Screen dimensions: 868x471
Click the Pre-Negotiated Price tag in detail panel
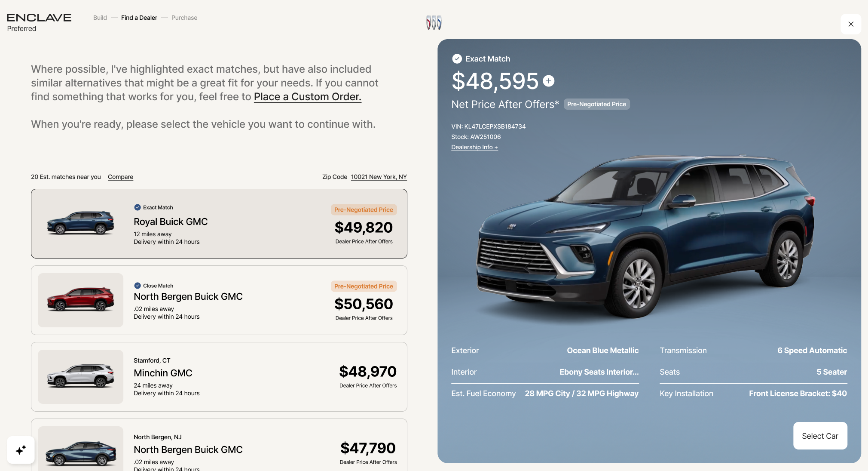point(596,104)
